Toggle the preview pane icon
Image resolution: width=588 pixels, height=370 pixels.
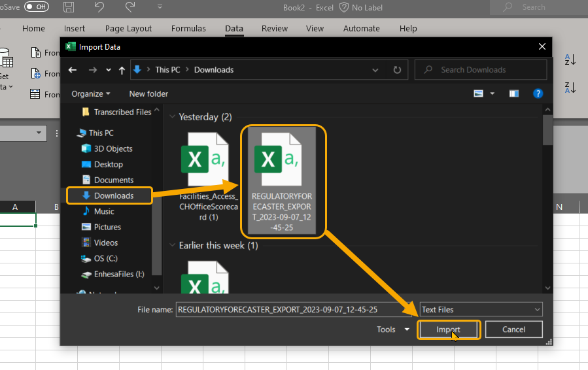(x=513, y=93)
